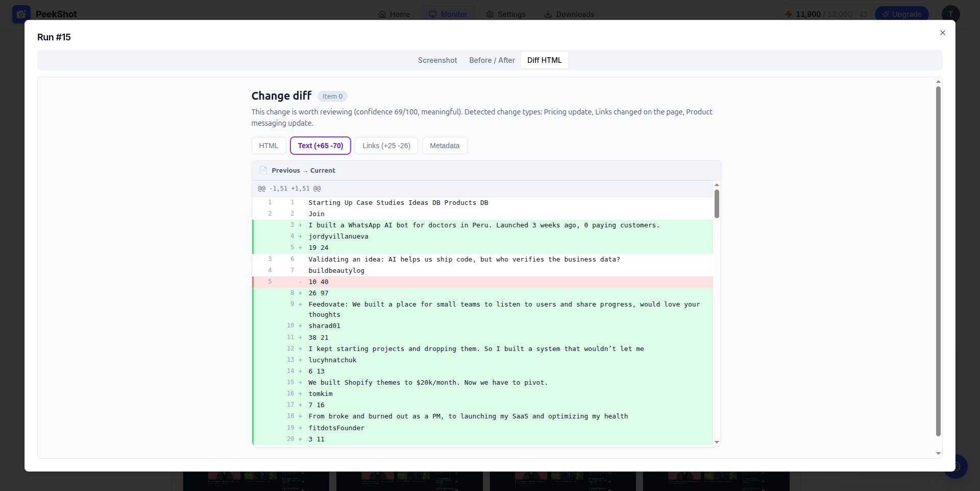The height and width of the screenshot is (491, 980).
Task: Click the dialog content scroll-up arrow
Action: pyautogui.click(x=938, y=82)
